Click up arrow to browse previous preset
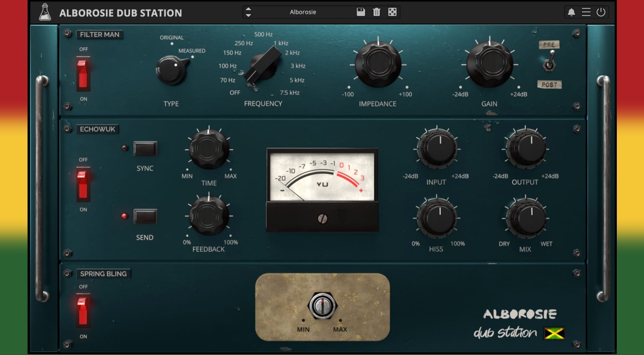Screen dimensions: 644x355 click(248, 9)
